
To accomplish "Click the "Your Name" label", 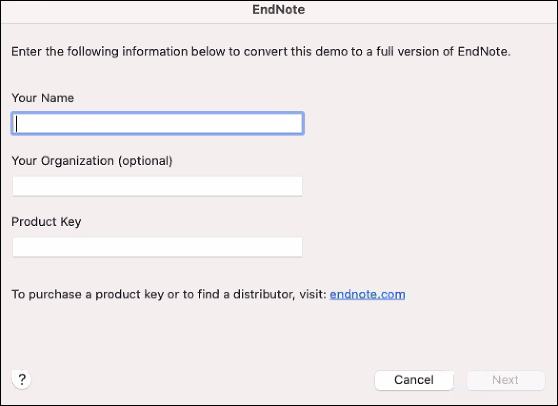I will 43,98.
